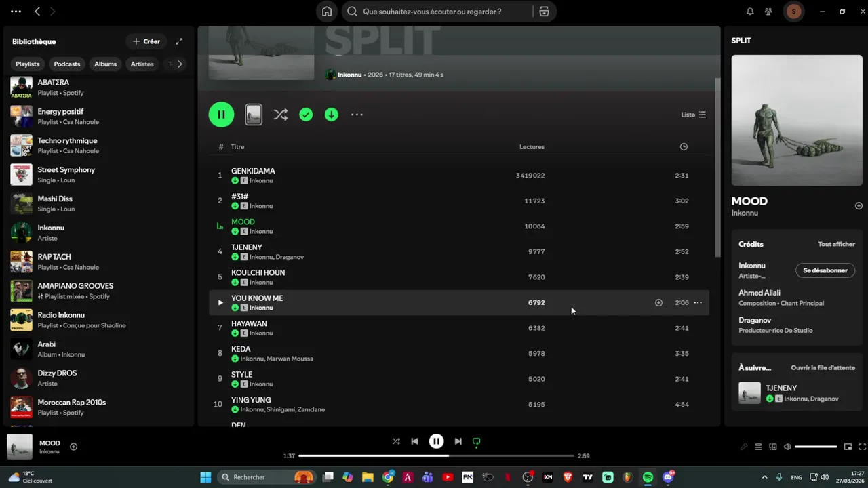Toggle the album download button
The image size is (868, 488).
(331, 115)
